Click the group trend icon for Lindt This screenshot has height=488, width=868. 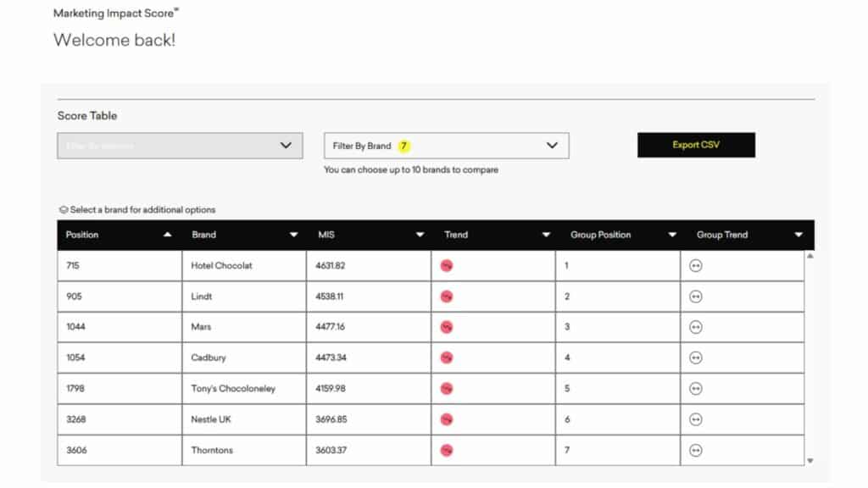696,297
